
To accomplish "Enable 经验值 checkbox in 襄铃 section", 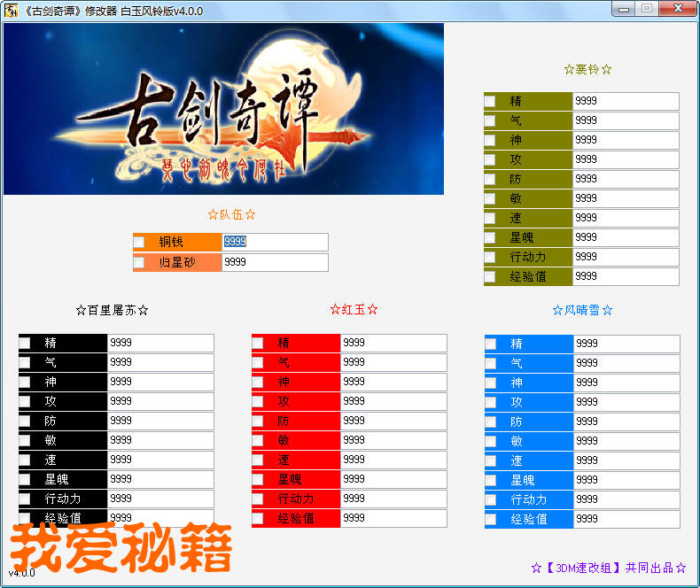I will (490, 276).
